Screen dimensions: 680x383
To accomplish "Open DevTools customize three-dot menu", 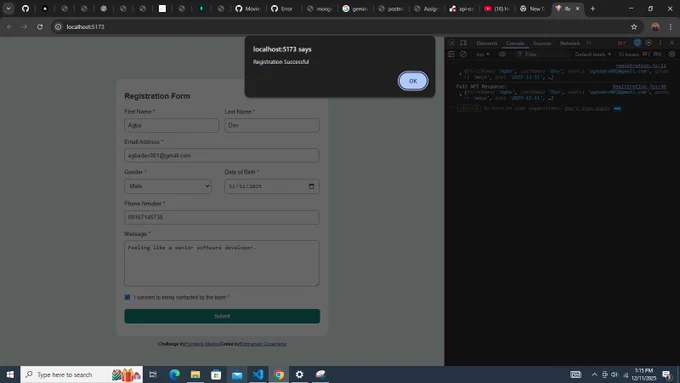I will [x=660, y=43].
